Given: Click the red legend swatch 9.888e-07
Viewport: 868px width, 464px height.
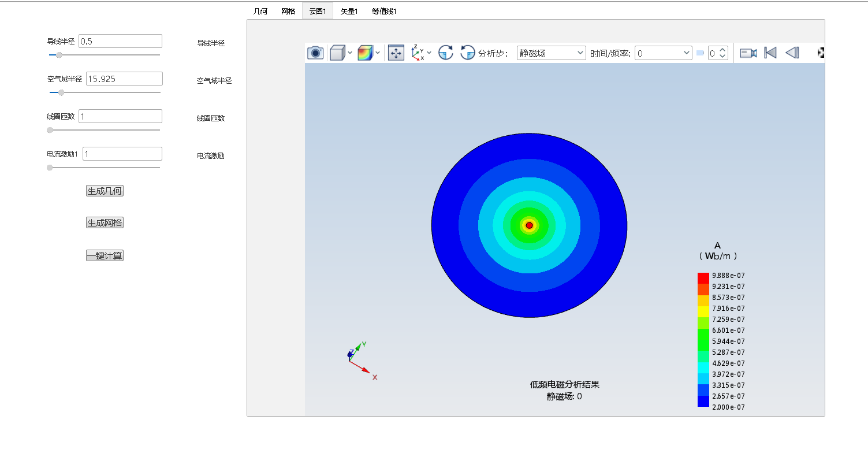Looking at the screenshot, I should pos(703,278).
